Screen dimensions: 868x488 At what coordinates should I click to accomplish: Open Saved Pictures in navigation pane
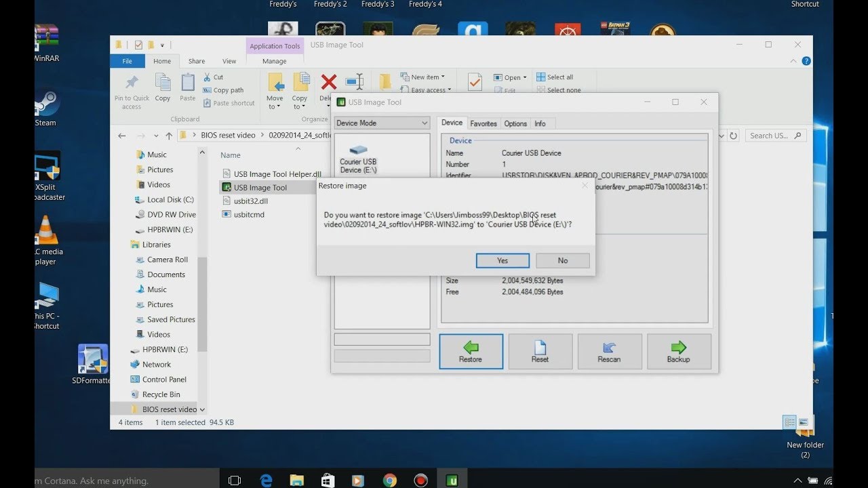click(165, 319)
